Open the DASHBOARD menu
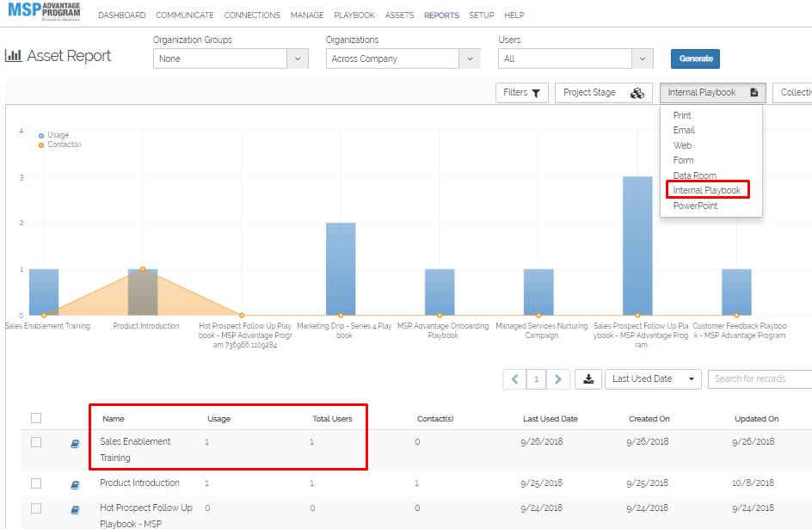Screen dimensions: 812x529 121,15
